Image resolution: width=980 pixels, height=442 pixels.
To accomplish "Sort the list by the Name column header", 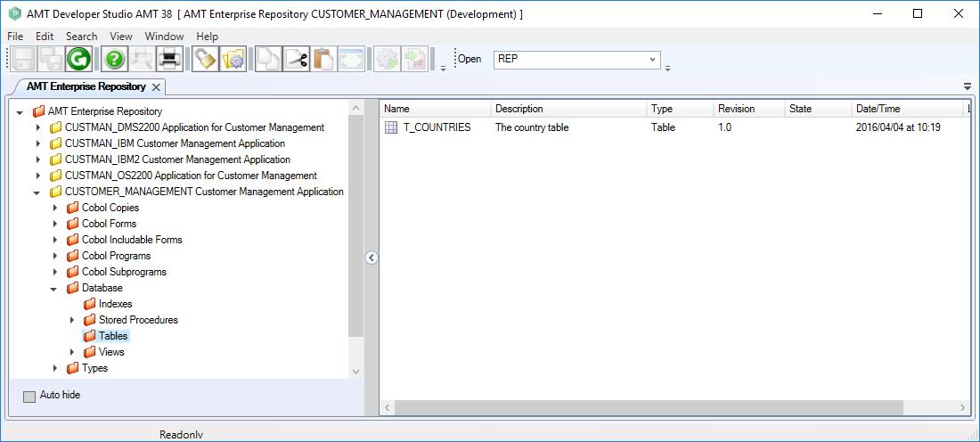I will pyautogui.click(x=436, y=109).
